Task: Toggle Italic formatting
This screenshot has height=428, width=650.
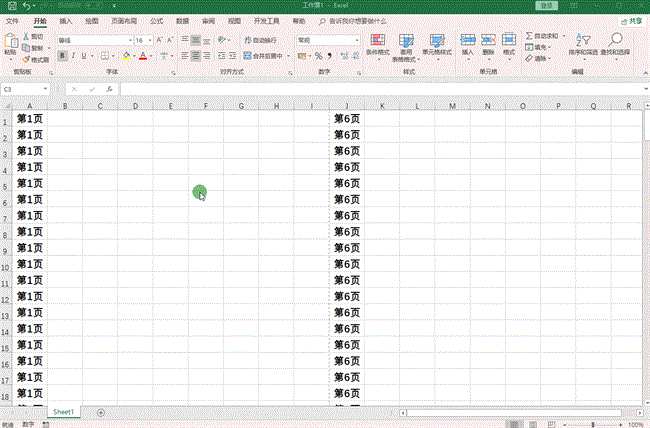Action: (73, 56)
